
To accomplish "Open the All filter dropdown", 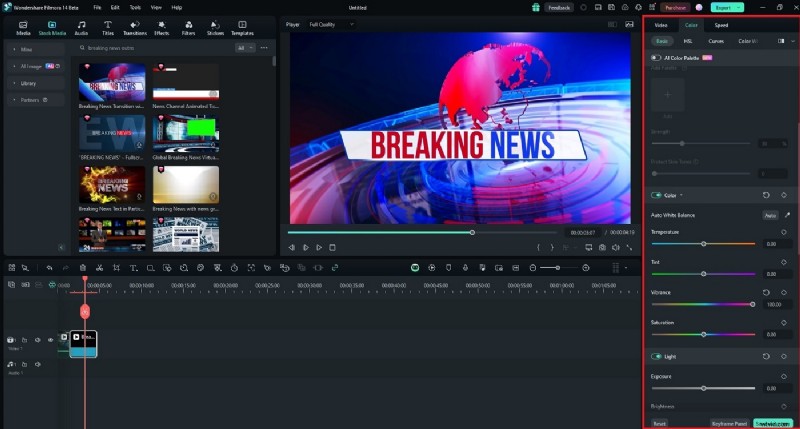I will coord(244,48).
